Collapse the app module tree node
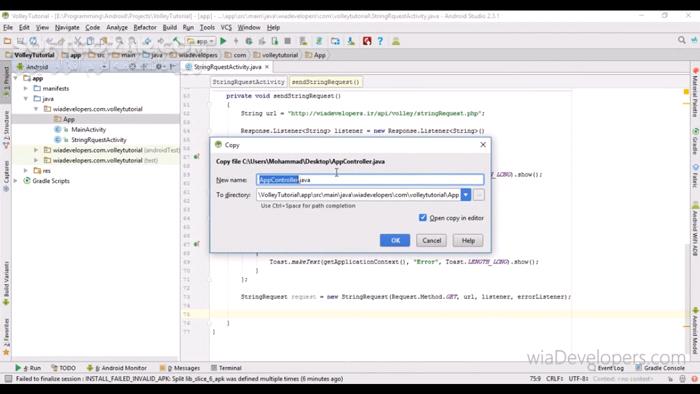The image size is (700, 394). pyautogui.click(x=16, y=78)
